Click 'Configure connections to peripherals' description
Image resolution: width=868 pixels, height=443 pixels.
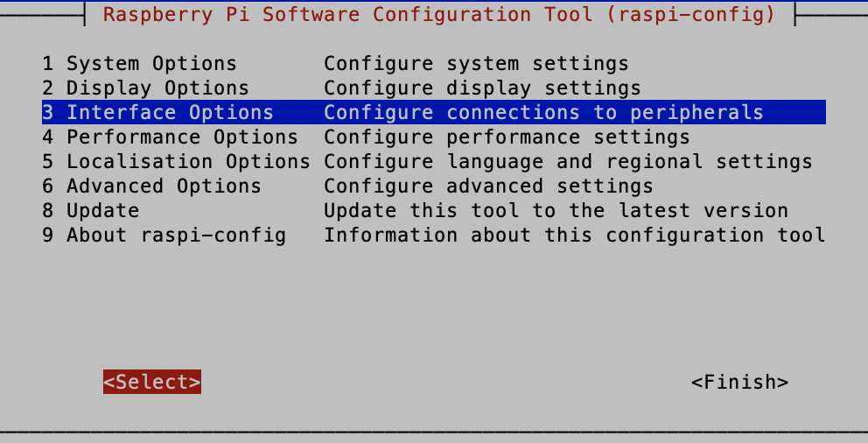[x=543, y=113]
